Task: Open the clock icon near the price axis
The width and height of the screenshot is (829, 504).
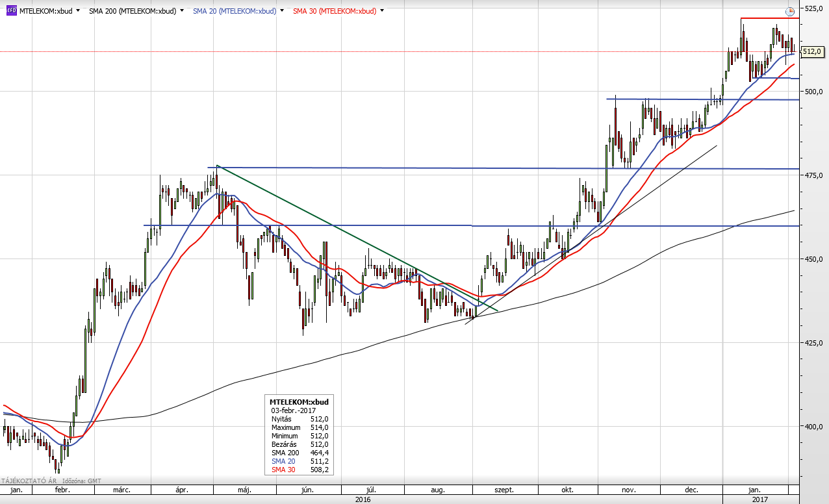Action: (790, 11)
